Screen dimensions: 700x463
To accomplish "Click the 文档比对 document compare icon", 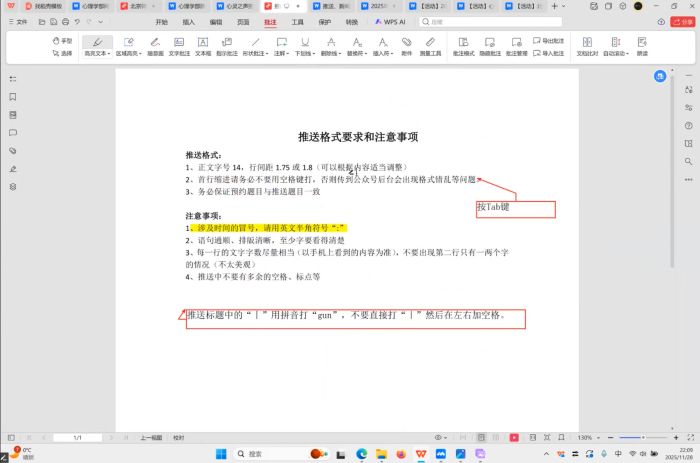I will [587, 45].
